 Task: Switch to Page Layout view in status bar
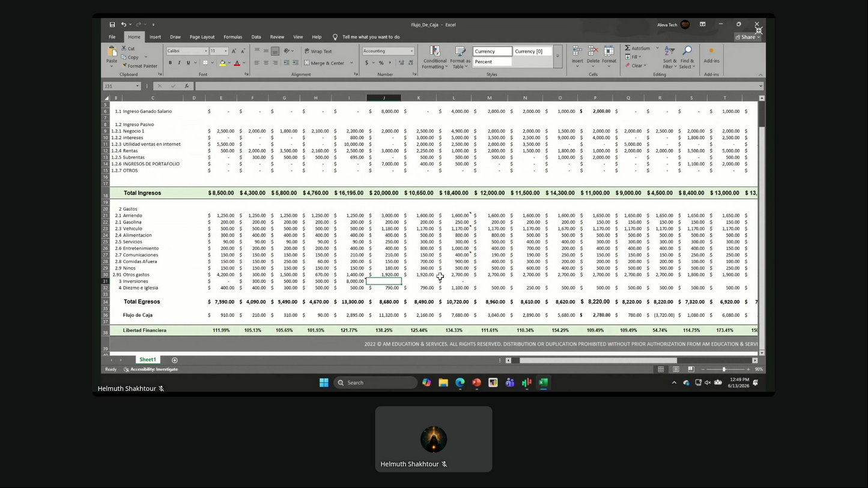click(676, 369)
